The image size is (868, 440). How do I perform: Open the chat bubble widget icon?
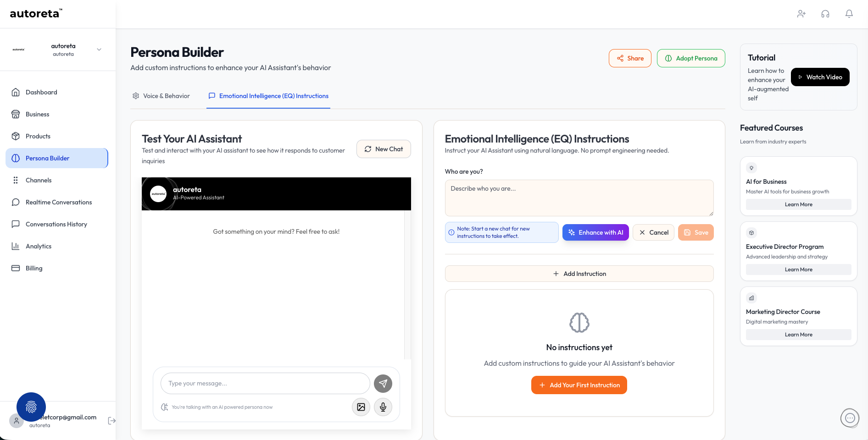click(850, 418)
